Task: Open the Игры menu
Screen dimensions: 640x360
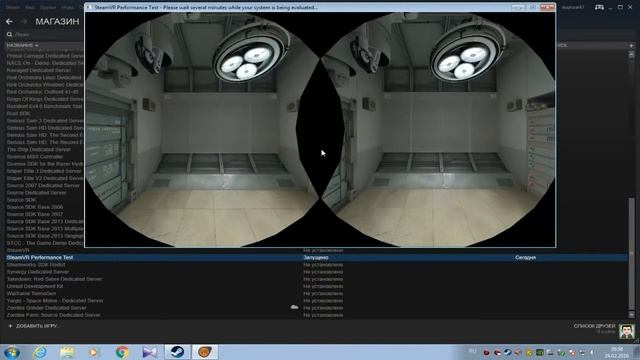Action: coord(68,7)
